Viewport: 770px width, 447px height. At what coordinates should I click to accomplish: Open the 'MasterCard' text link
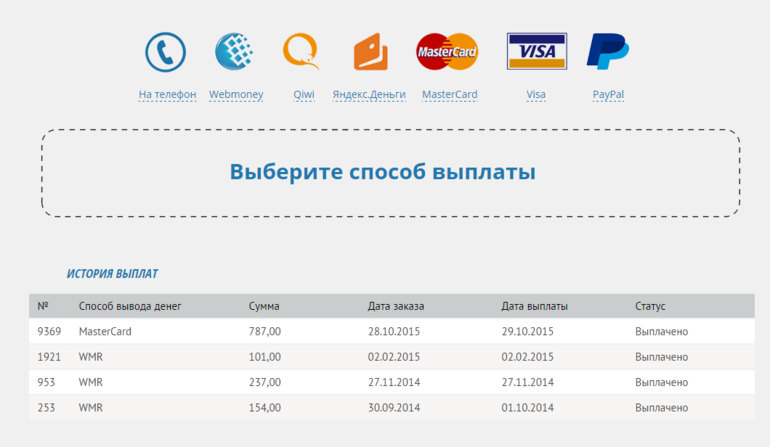[x=449, y=95]
